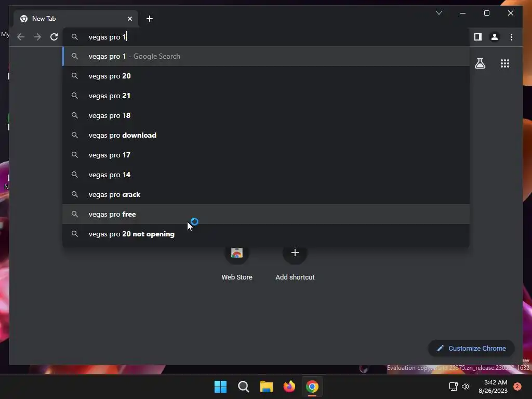Open Customize Chrome

pos(471,349)
